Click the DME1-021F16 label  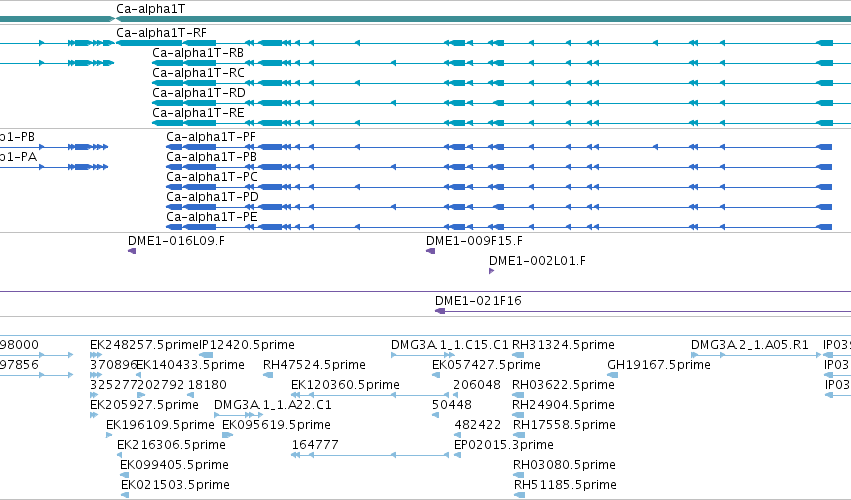[x=478, y=301]
